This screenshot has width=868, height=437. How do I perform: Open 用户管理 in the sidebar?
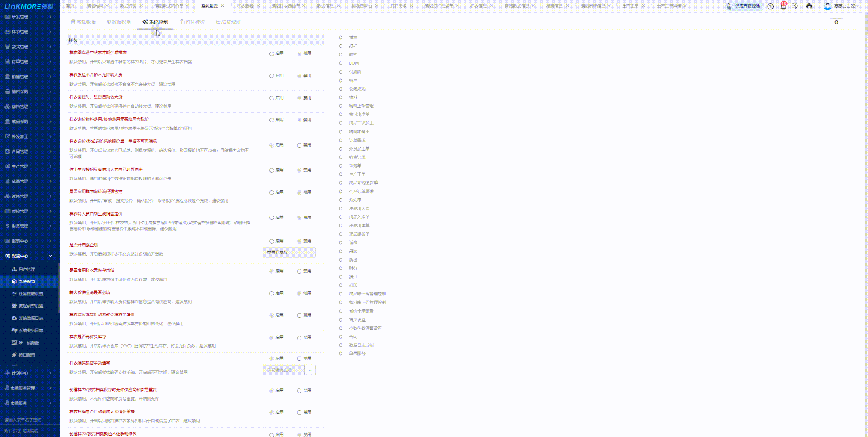tap(27, 269)
